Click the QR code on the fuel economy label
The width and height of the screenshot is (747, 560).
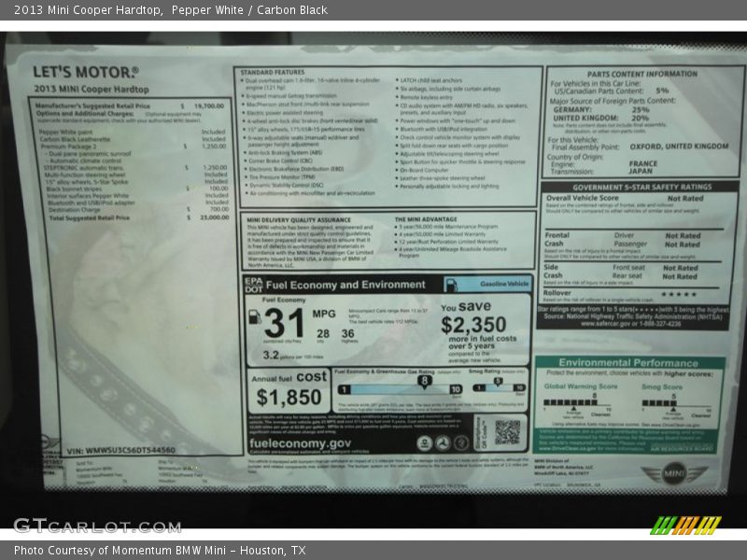(x=507, y=432)
